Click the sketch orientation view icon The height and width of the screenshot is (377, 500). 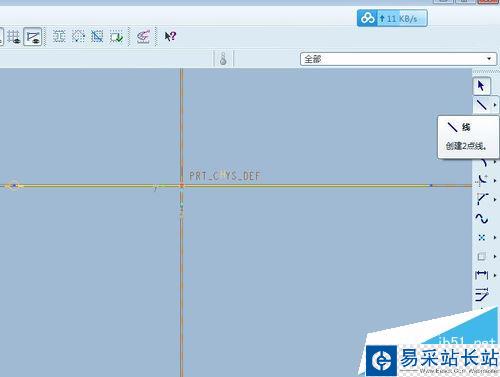144,36
